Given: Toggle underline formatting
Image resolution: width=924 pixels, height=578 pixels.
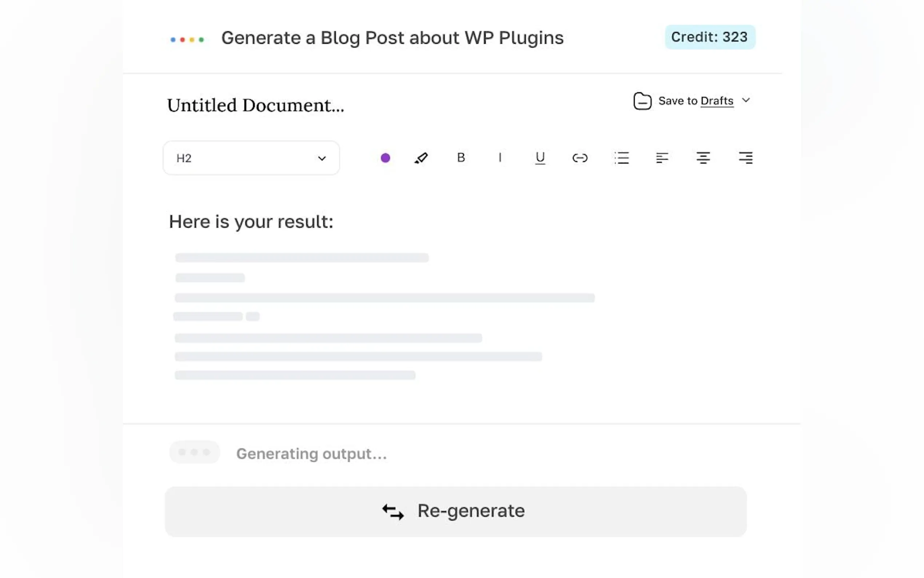Looking at the screenshot, I should (540, 158).
